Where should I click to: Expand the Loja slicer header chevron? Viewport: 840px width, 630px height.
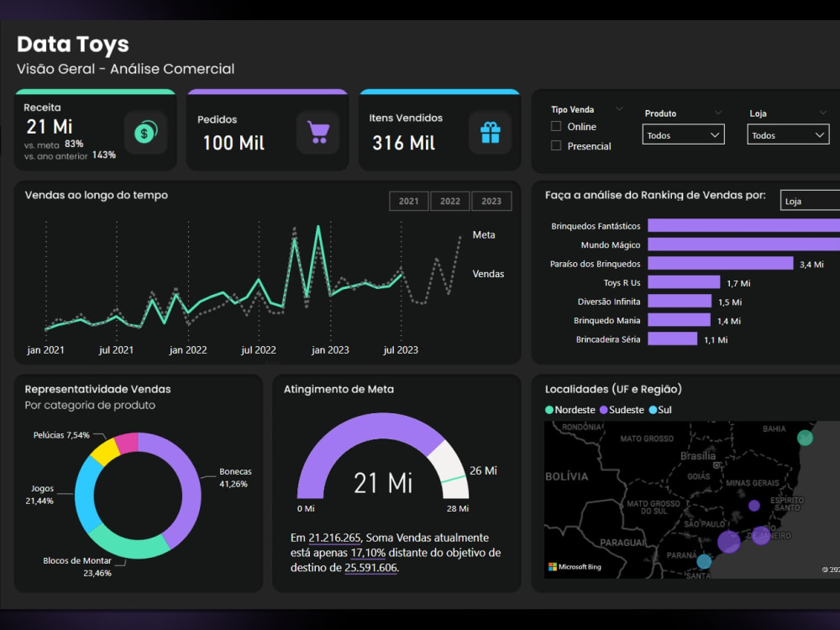[x=823, y=113]
